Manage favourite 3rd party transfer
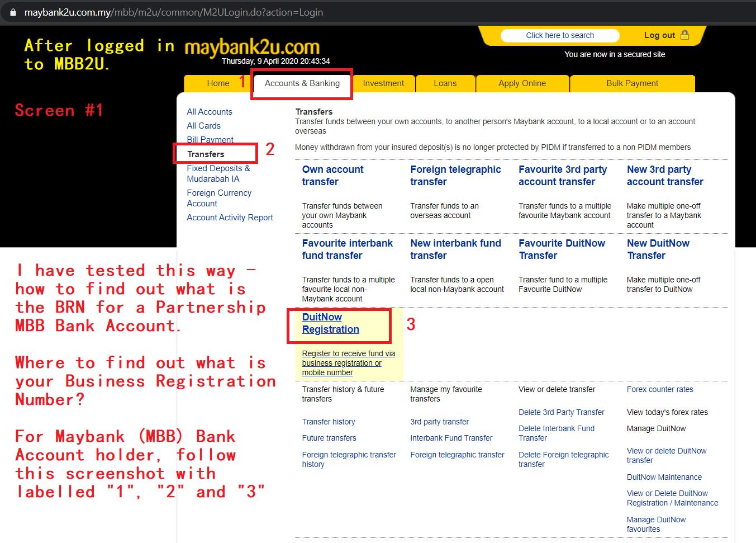This screenshot has height=543, width=756. click(440, 422)
